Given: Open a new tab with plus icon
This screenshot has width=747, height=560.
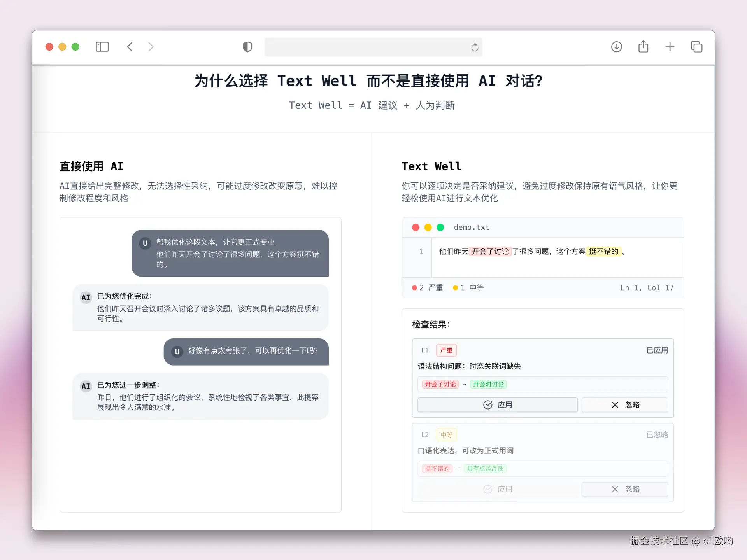Looking at the screenshot, I should pyautogui.click(x=670, y=47).
